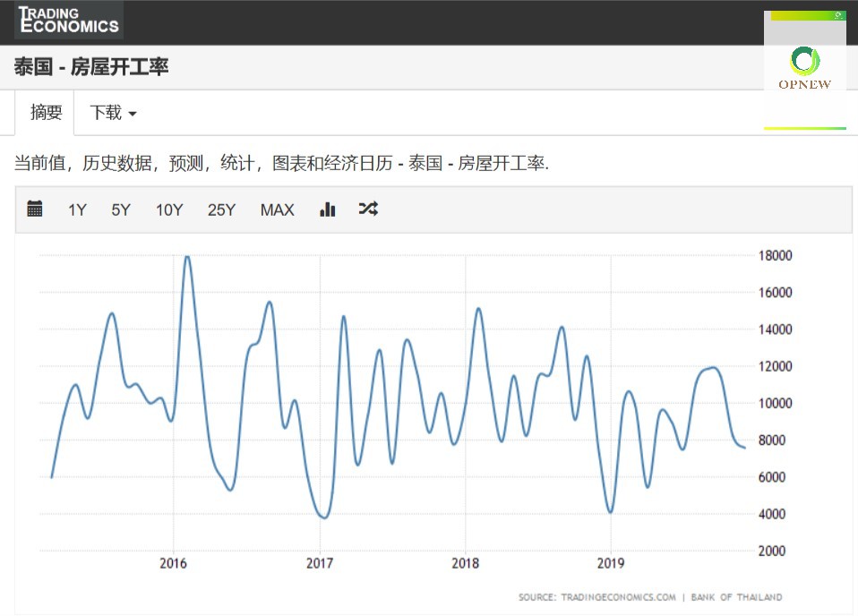This screenshot has width=858, height=616.
Task: Select the 5Y time range
Action: (x=120, y=210)
